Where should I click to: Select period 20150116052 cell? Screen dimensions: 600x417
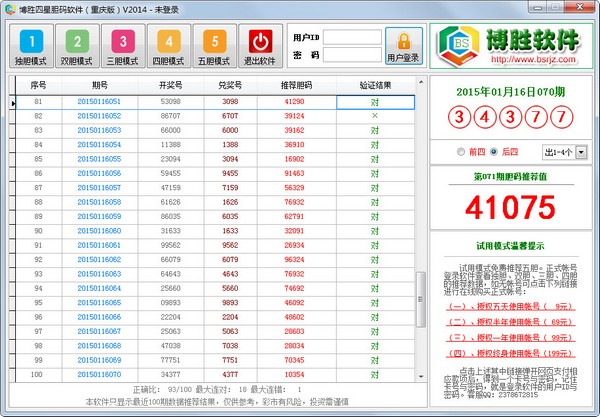pos(99,116)
